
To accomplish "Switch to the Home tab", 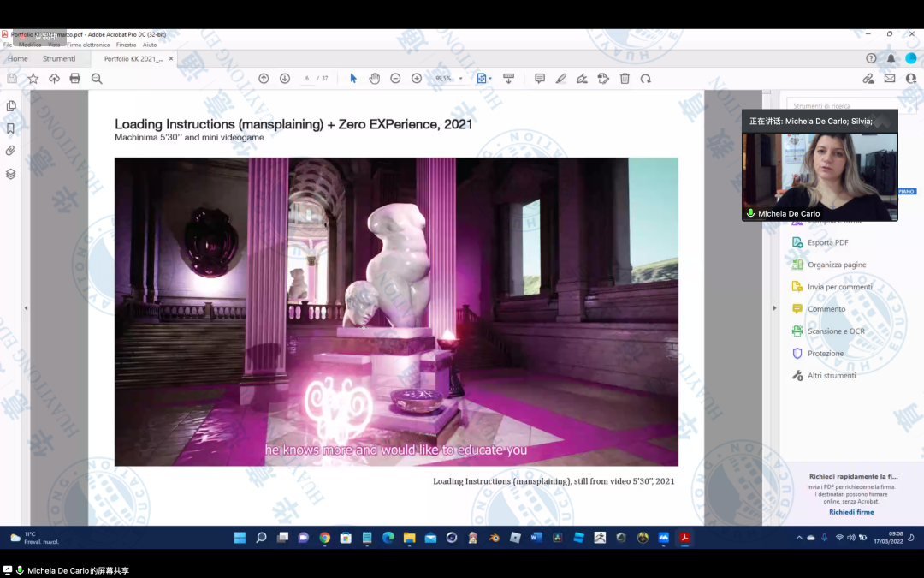I will coord(18,58).
